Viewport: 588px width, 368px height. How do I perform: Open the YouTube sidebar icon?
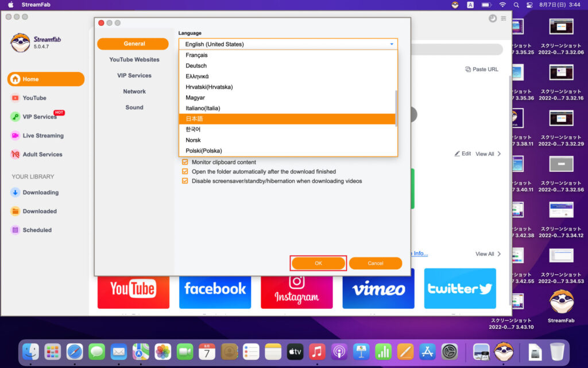(15, 98)
